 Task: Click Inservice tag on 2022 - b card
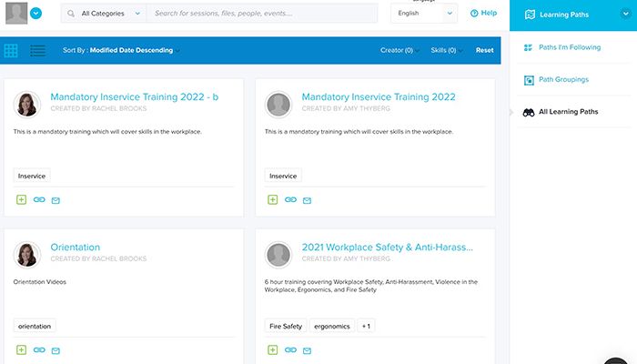(32, 176)
